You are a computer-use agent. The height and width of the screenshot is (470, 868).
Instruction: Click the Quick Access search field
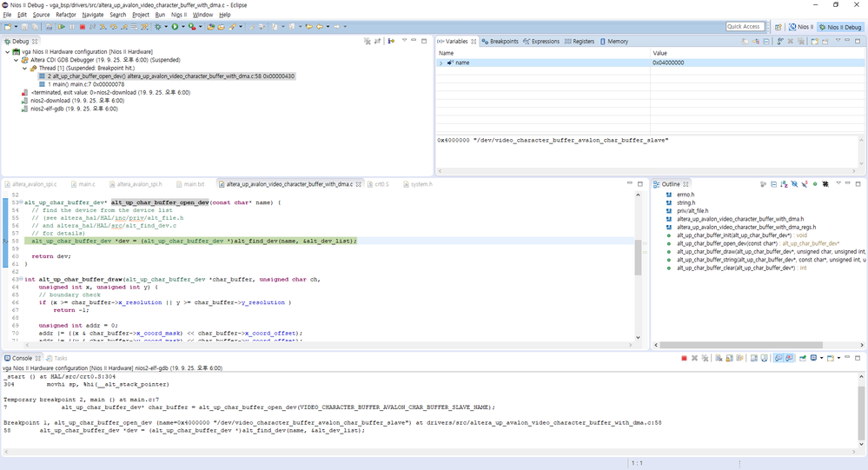point(745,27)
